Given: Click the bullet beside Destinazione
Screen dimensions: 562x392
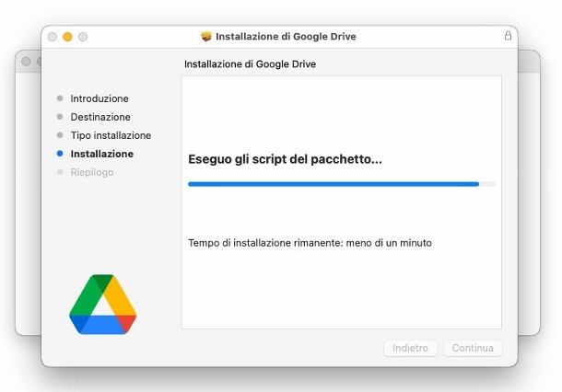Looking at the screenshot, I should tap(60, 117).
